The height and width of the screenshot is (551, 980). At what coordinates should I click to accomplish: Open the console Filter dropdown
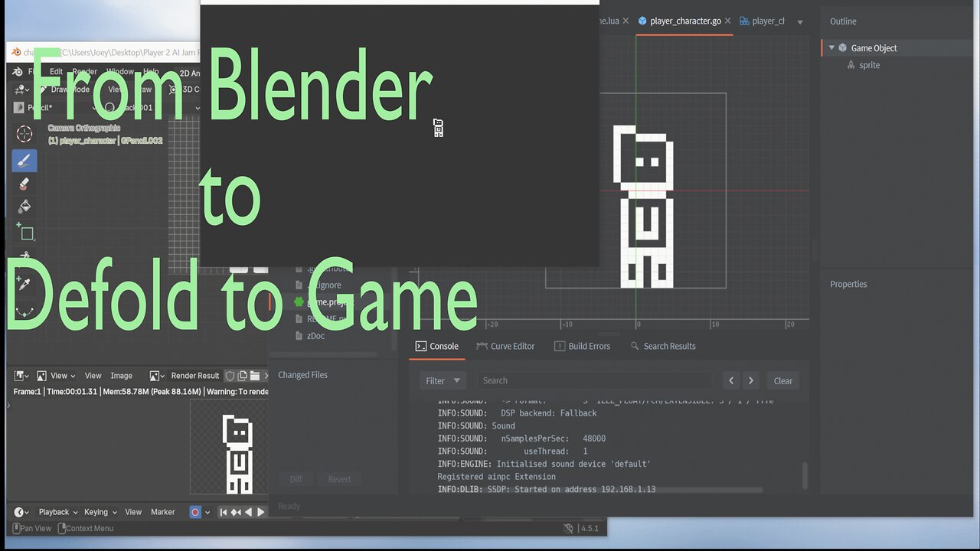point(443,380)
